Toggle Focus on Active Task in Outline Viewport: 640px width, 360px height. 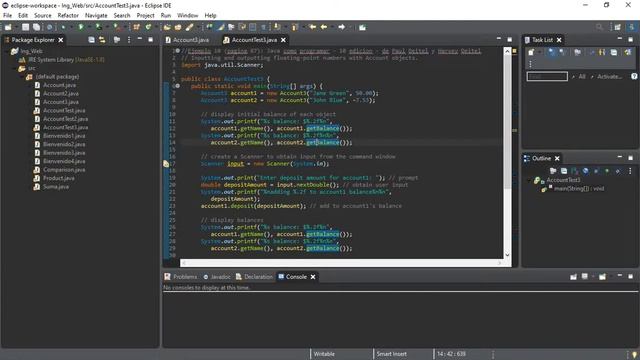(553, 171)
